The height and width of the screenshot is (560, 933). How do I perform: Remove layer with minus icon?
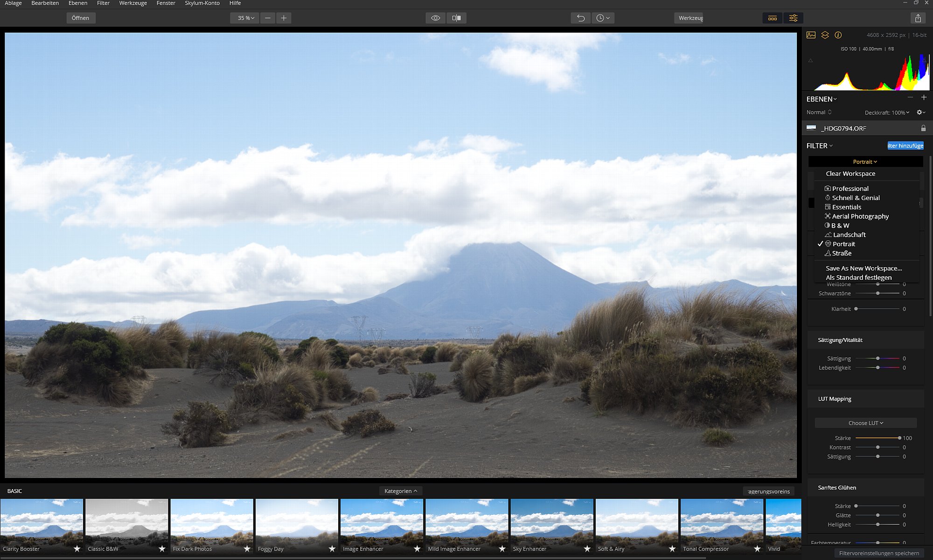pos(910,97)
